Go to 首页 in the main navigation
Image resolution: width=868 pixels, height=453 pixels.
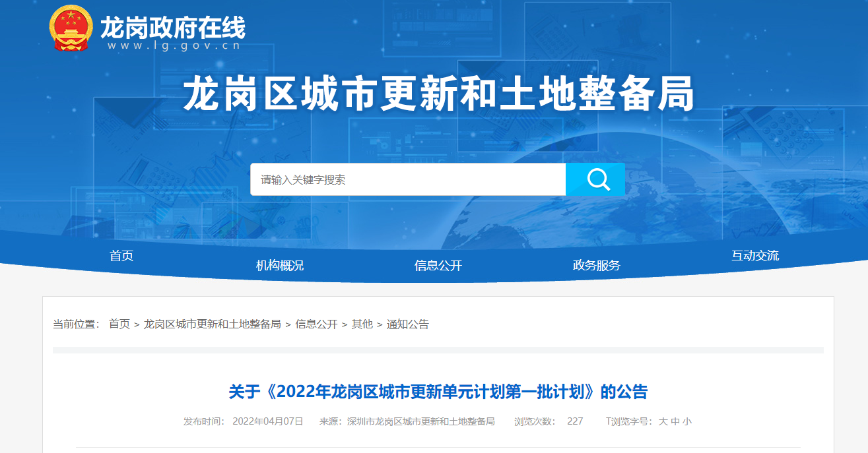coord(121,256)
